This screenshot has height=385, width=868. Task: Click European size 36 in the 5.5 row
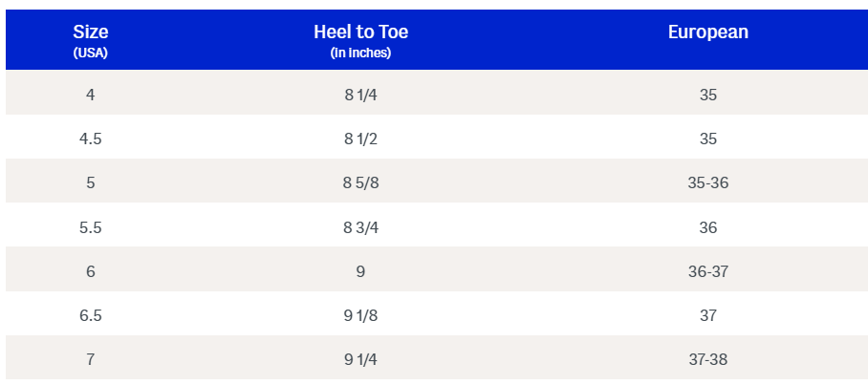[x=707, y=227]
